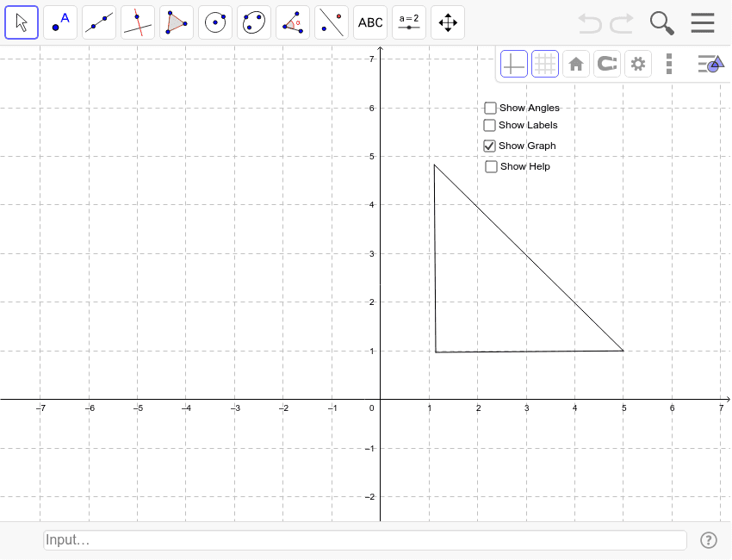Open the hamburger main menu
The width and height of the screenshot is (732, 560).
pos(703,22)
